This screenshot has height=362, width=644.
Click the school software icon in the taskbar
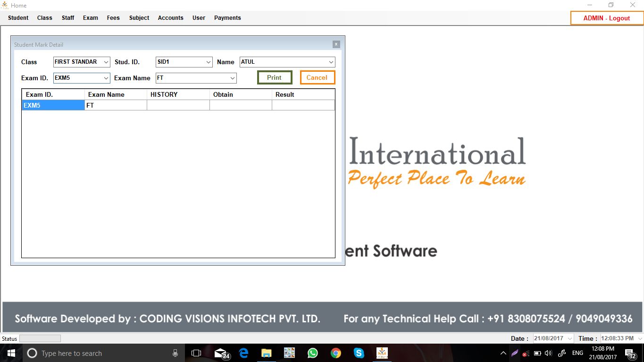click(382, 353)
